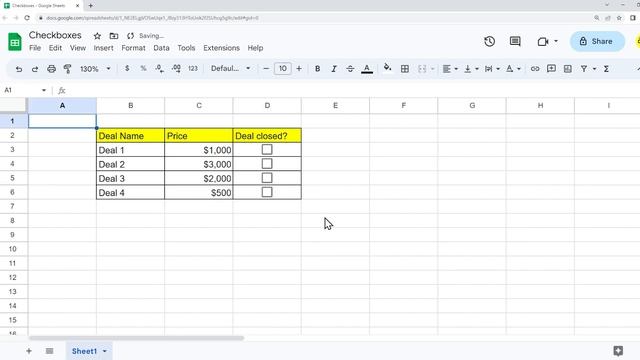The height and width of the screenshot is (360, 640).
Task: Insert chart from toolbar
Action: (x=567, y=69)
